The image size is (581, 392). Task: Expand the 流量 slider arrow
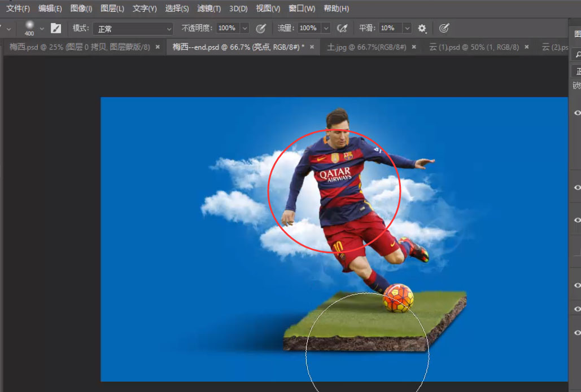coord(326,28)
